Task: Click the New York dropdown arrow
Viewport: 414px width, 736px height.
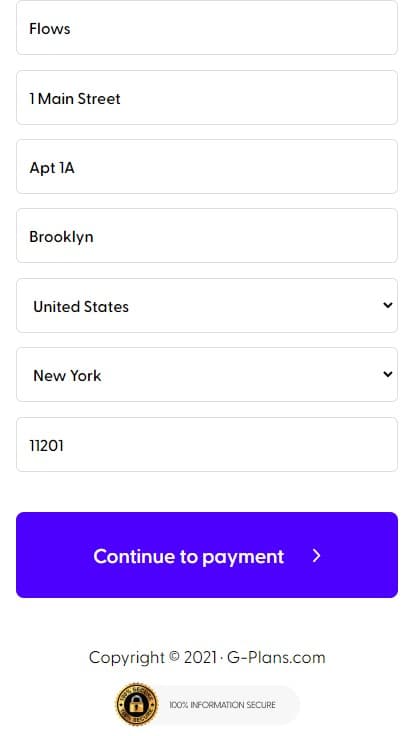Action: (x=388, y=374)
